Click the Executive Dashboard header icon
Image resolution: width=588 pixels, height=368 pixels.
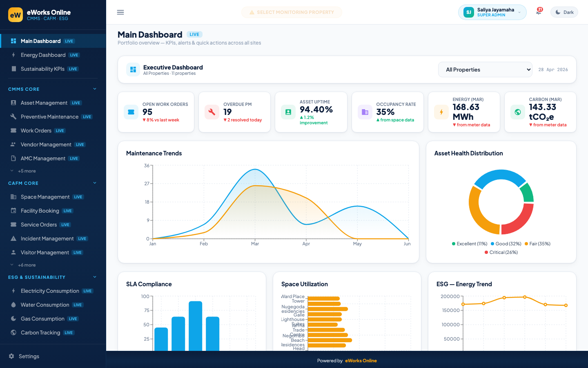(x=133, y=70)
